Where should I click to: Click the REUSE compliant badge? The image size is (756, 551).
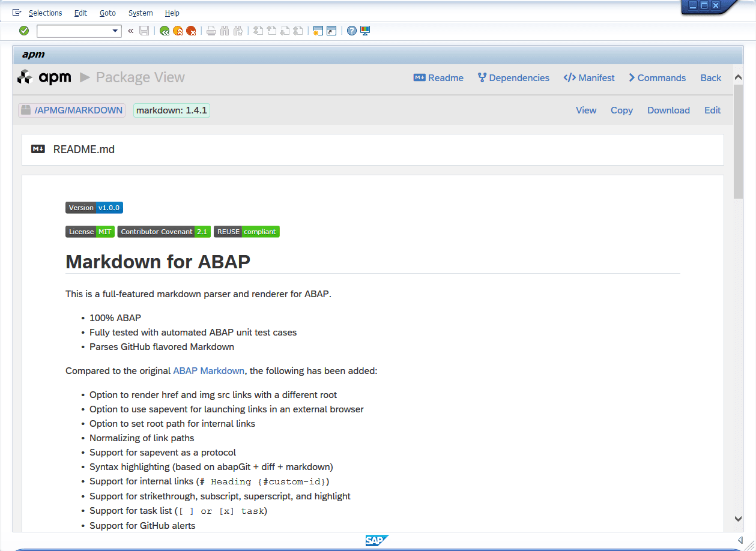click(x=247, y=232)
